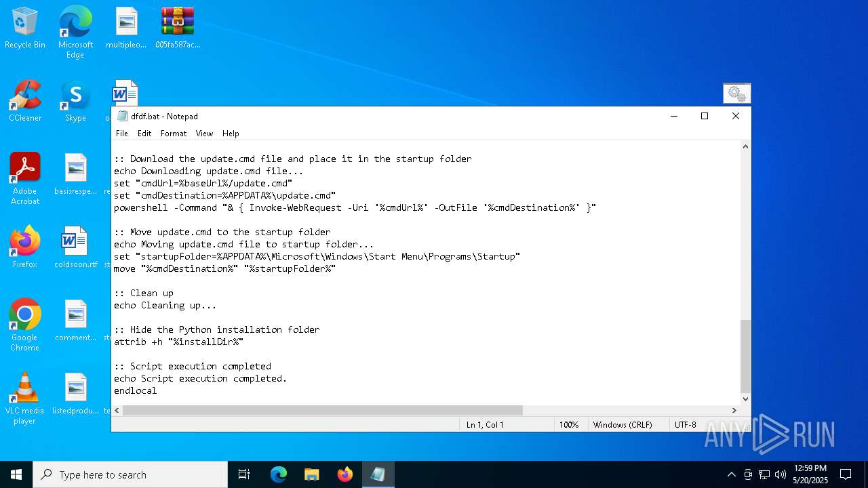Click the ':: Clean up' comment line
The image size is (868, 488).
[x=143, y=293]
